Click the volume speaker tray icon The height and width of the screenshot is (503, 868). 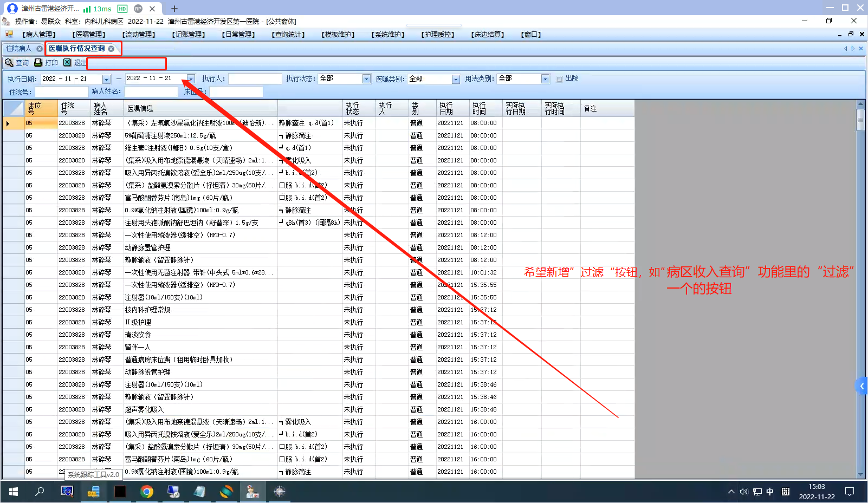click(x=744, y=492)
